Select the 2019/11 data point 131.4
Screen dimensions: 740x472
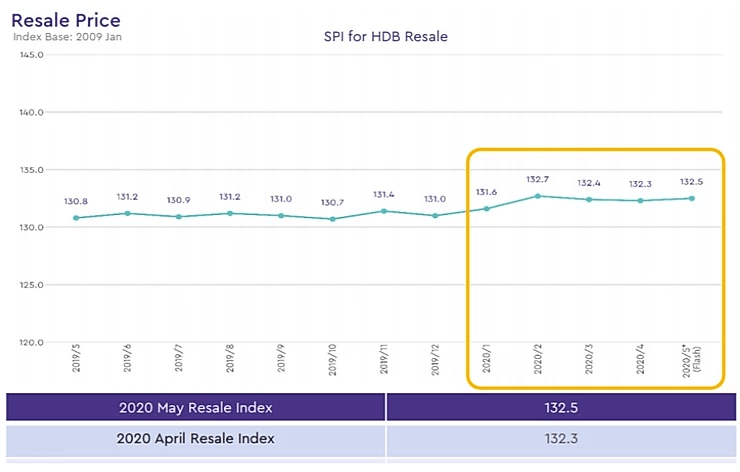click(384, 211)
